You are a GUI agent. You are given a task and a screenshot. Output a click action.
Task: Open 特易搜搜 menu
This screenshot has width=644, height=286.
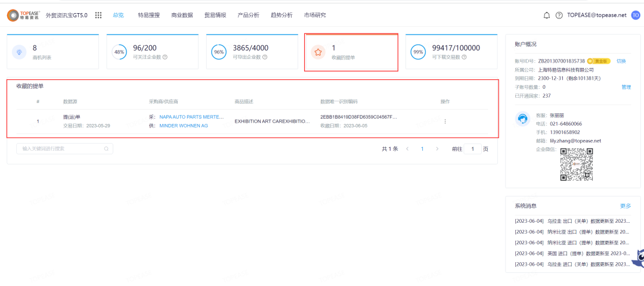tap(148, 15)
